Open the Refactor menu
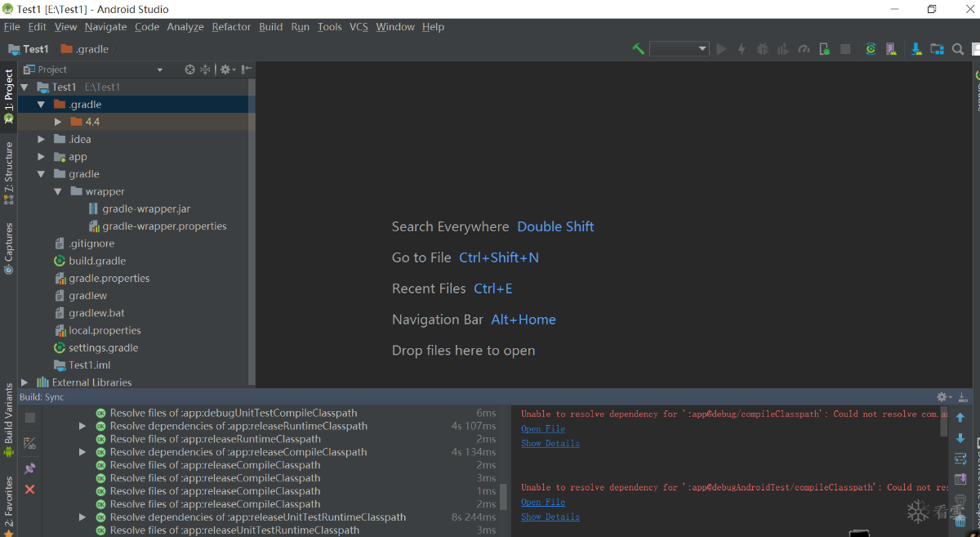This screenshot has height=537, width=980. 231,27
